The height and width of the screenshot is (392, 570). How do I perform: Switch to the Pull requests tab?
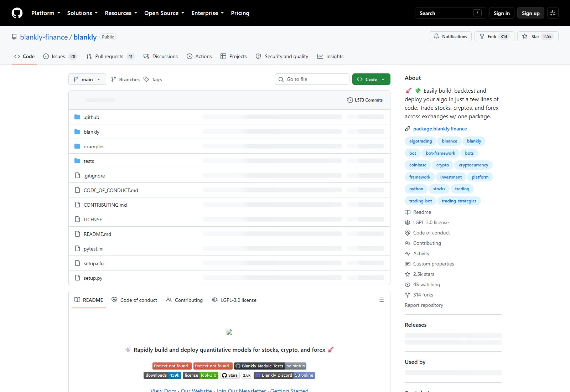tap(110, 56)
